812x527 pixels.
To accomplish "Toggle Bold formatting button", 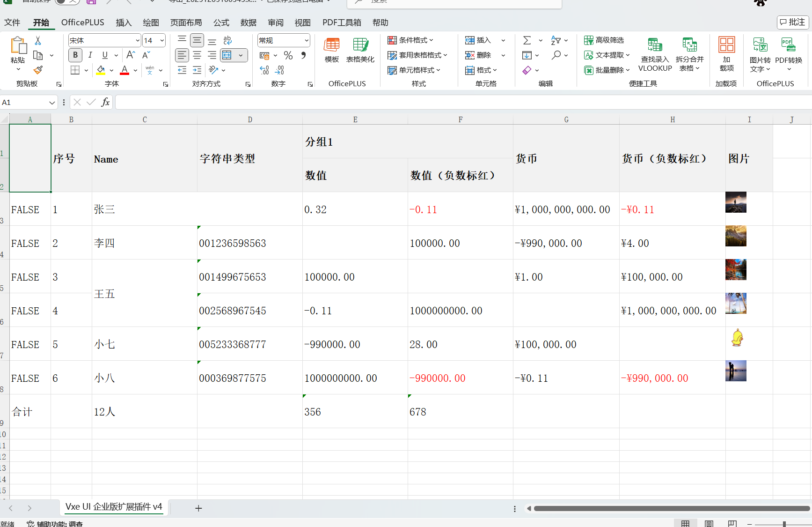I will [x=75, y=55].
